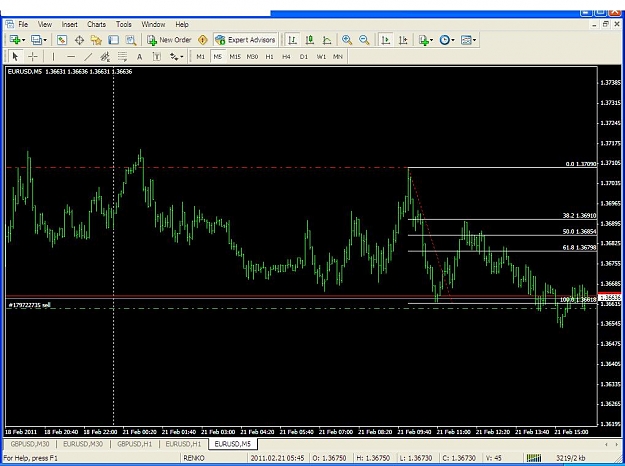Open the Indicators list icon
Viewport: 625px width, 466px height.
423,40
